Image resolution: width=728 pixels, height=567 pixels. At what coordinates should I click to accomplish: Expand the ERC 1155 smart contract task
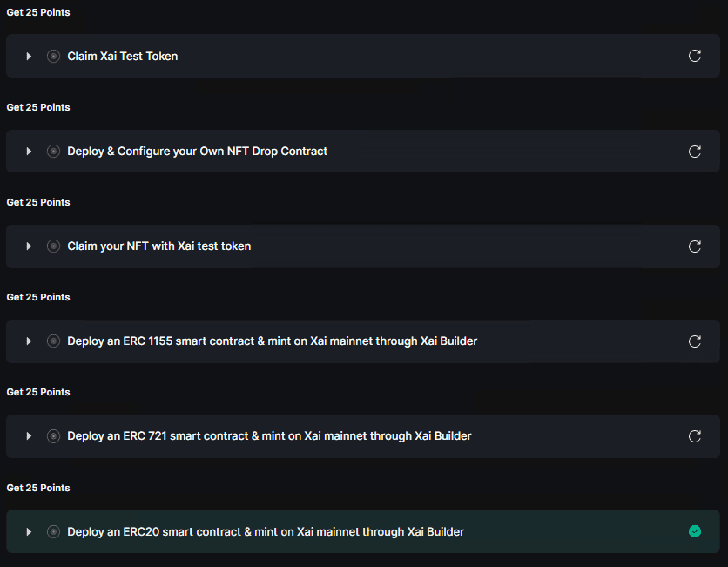(x=29, y=341)
